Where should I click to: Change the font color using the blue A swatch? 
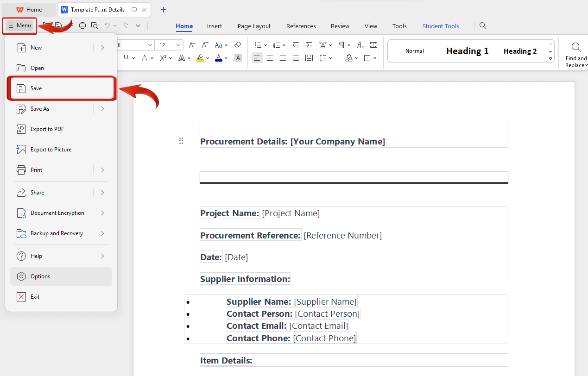218,58
